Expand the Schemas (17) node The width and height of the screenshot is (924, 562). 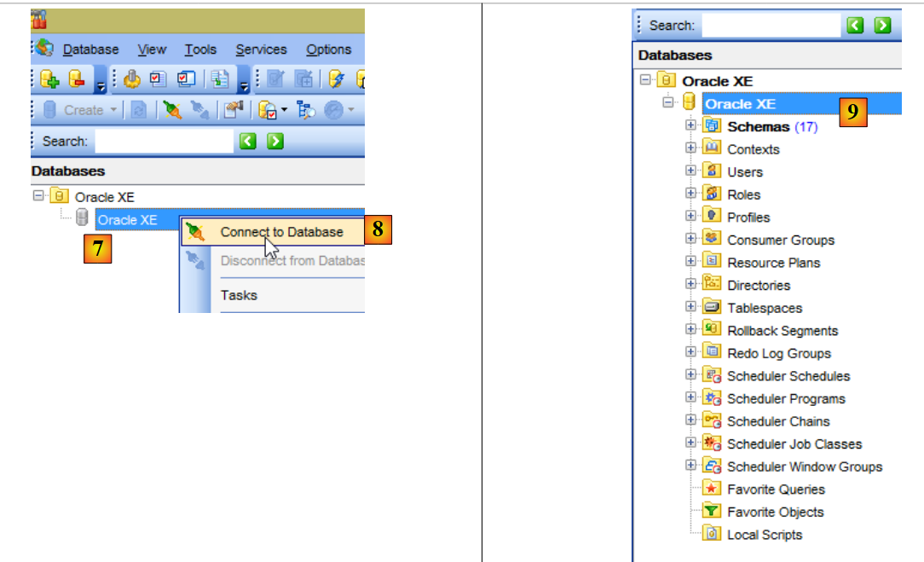tap(691, 126)
